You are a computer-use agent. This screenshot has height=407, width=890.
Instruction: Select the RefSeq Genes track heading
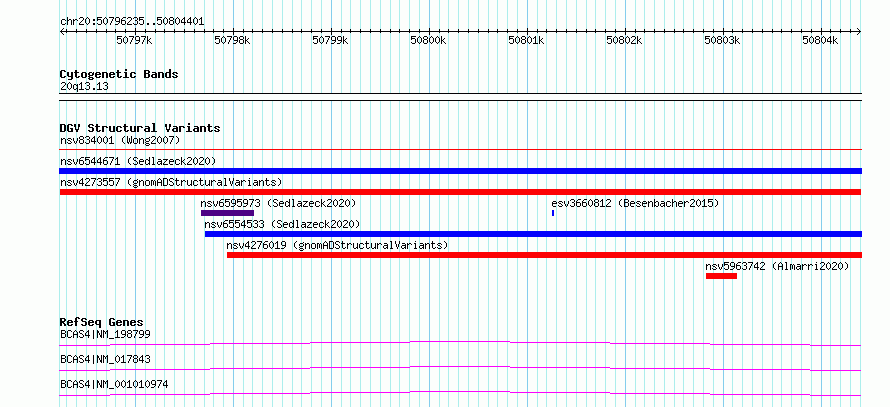pos(102,322)
